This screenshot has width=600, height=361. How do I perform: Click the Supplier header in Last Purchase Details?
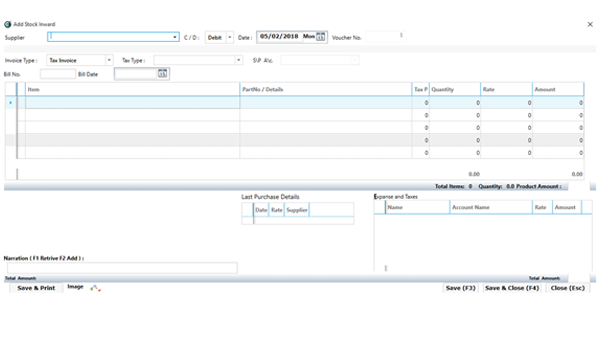pos(297,210)
